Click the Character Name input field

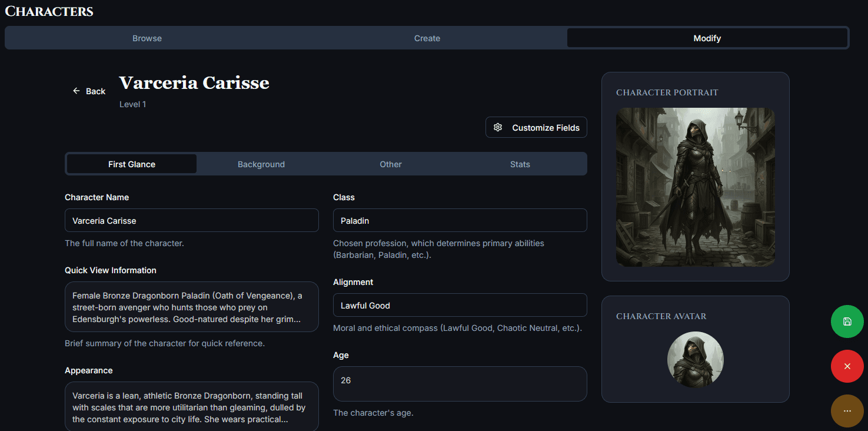click(191, 221)
